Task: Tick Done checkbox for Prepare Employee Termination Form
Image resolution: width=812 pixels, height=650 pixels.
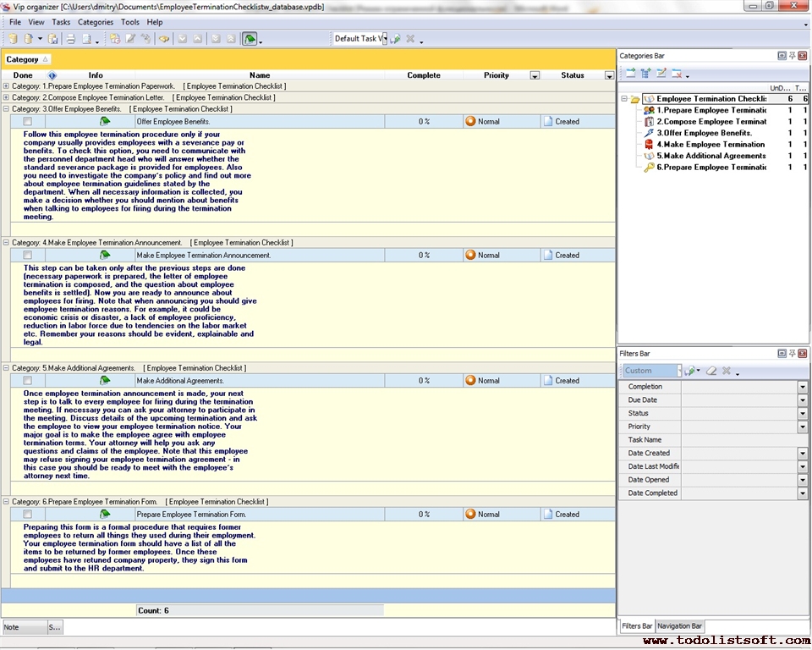Action: click(x=28, y=515)
